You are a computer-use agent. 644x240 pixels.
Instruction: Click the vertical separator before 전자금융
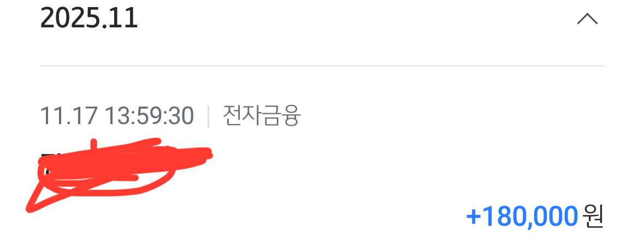(x=208, y=116)
